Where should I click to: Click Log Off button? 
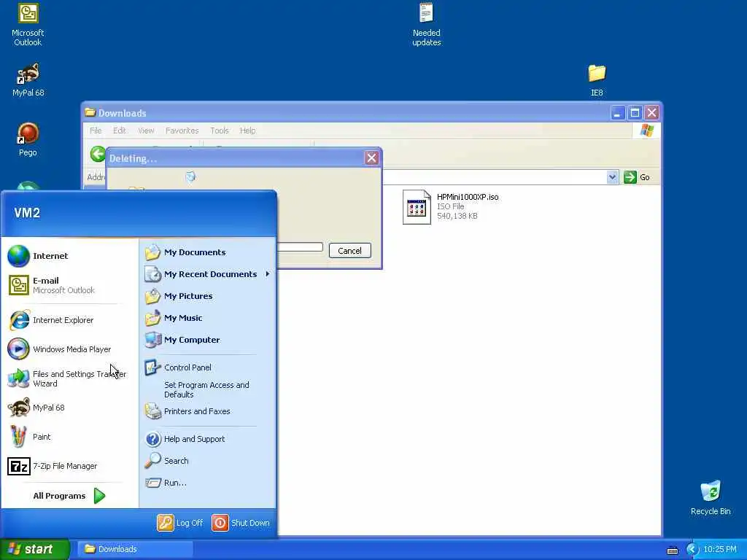click(x=180, y=523)
